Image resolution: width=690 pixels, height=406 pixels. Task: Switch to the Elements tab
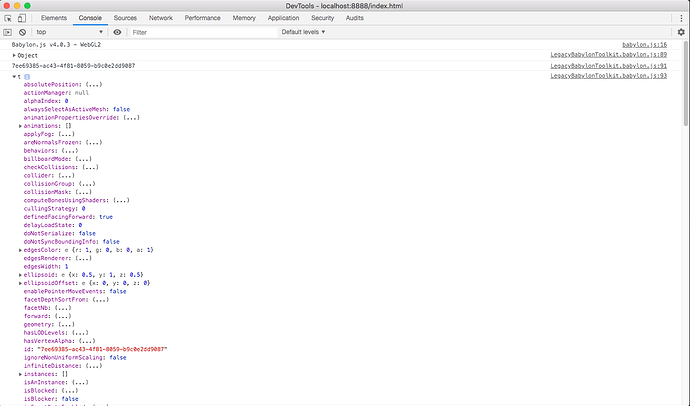pos(54,18)
